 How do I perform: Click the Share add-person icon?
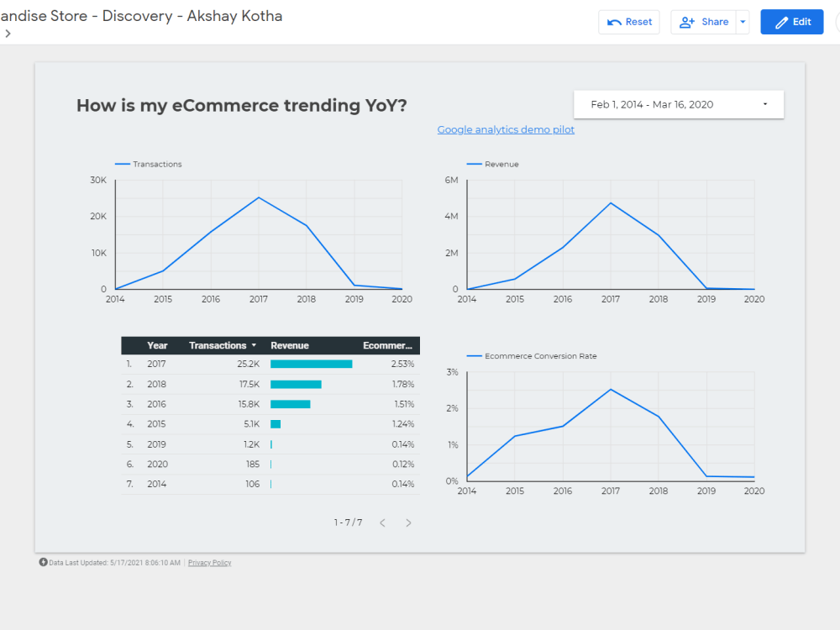pyautogui.click(x=689, y=21)
